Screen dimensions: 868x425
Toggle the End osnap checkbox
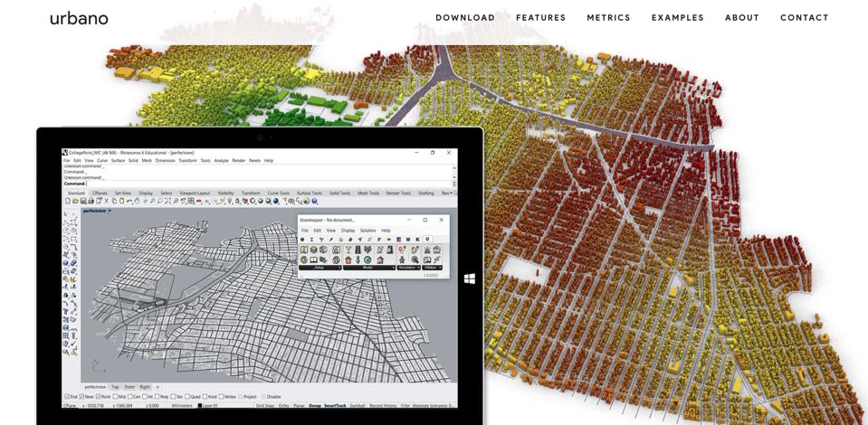(x=67, y=396)
